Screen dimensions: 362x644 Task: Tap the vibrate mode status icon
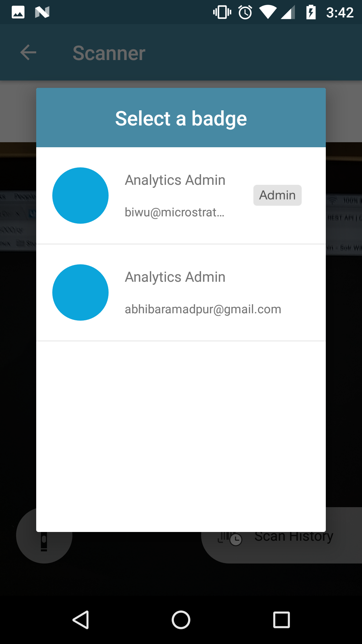pyautogui.click(x=222, y=12)
